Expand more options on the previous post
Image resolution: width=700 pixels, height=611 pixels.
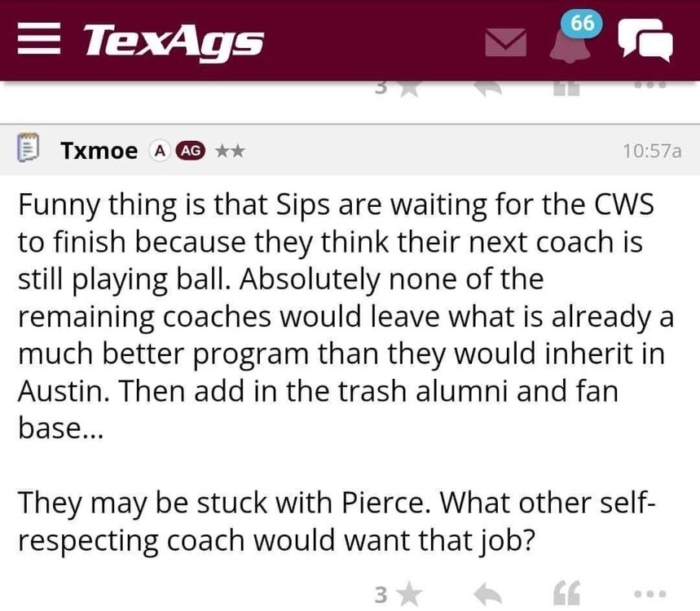coord(651,86)
